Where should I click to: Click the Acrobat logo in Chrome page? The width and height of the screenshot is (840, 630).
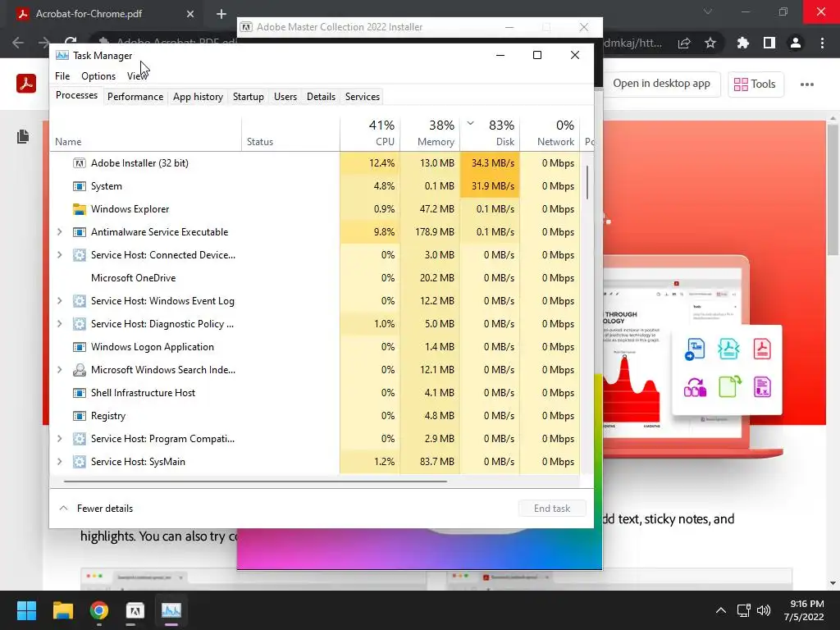(25, 84)
